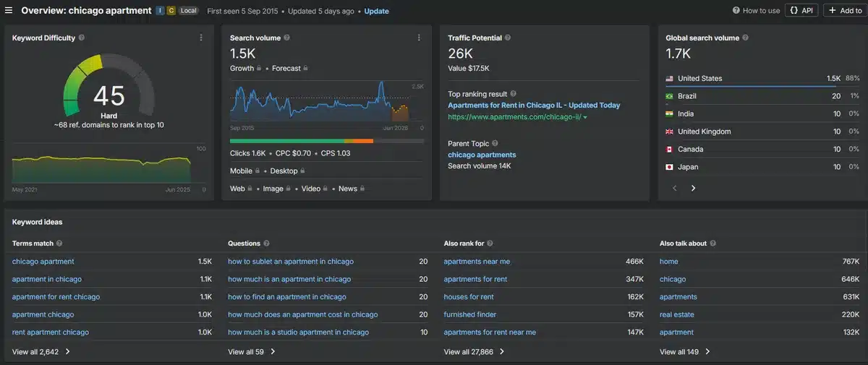Select Web search type
The height and width of the screenshot is (365, 868).
[x=237, y=189]
